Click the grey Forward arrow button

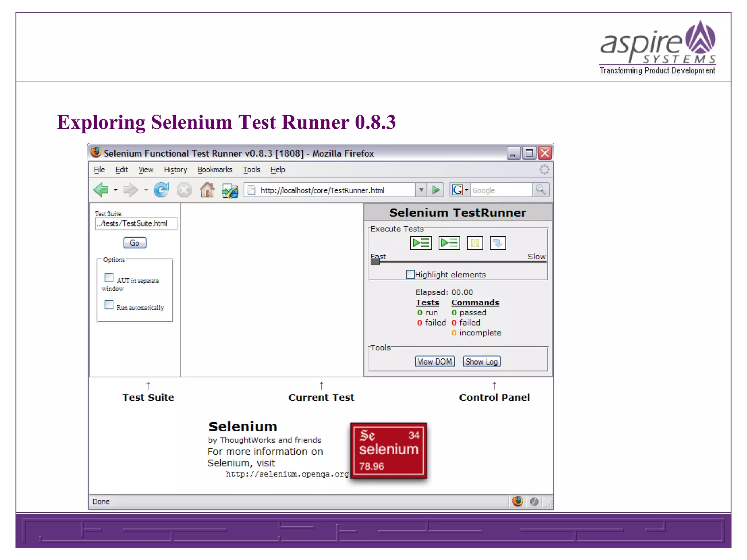pos(131,190)
